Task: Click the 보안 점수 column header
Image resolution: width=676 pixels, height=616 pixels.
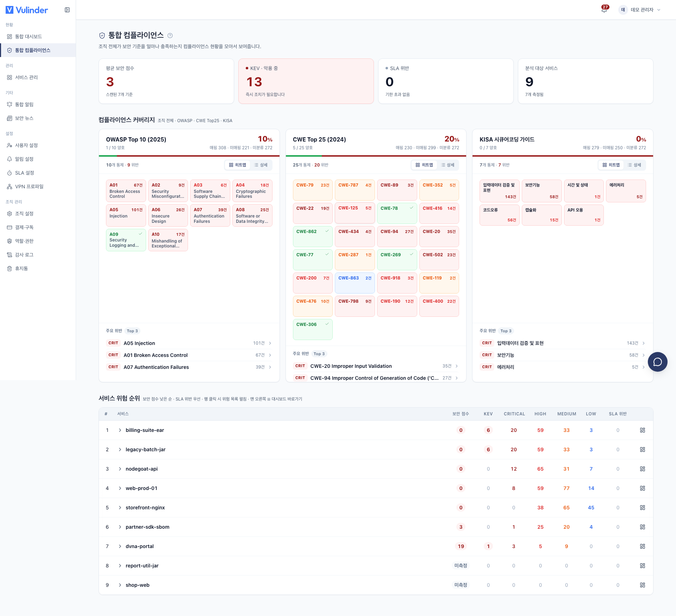Action: [461, 414]
